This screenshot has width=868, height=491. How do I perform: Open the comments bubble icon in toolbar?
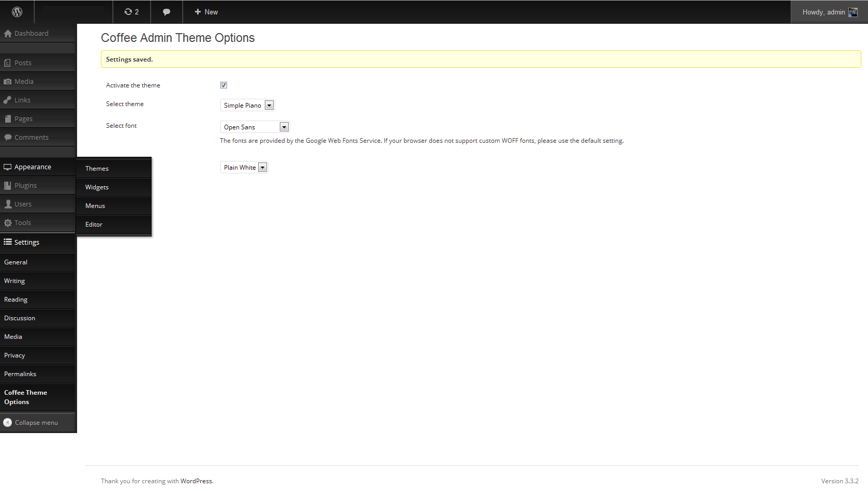[x=167, y=12]
